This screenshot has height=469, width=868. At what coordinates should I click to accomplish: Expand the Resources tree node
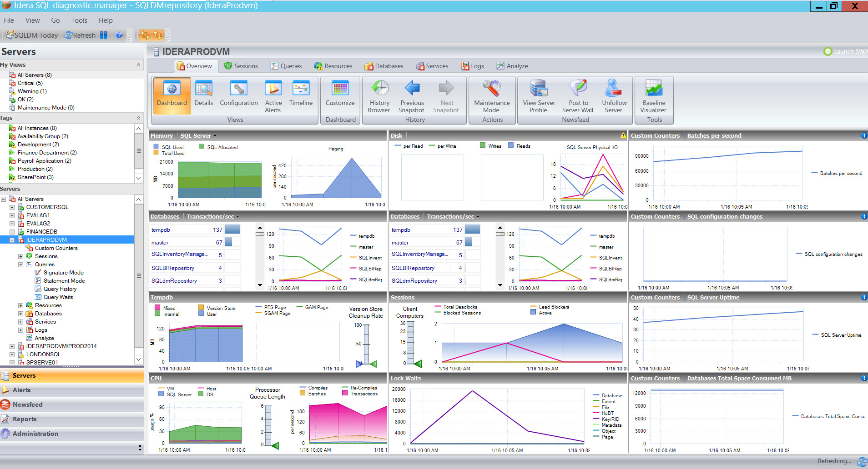click(x=20, y=305)
